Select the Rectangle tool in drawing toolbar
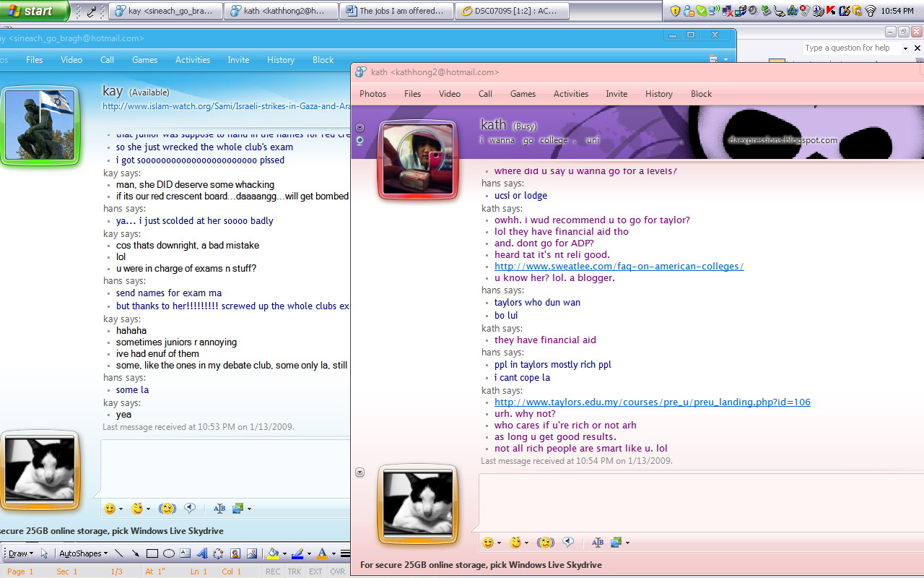This screenshot has height=578, width=924. tap(152, 553)
